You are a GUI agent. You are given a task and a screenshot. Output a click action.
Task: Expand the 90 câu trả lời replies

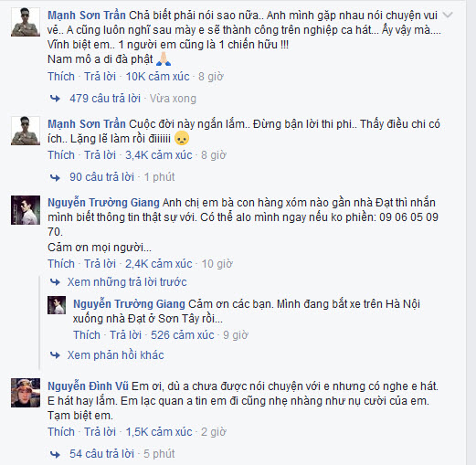point(101,177)
